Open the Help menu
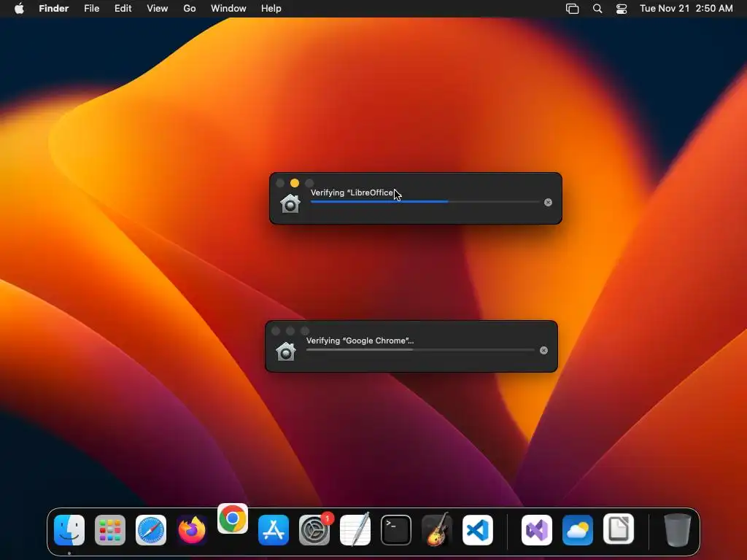747x560 pixels. click(271, 9)
